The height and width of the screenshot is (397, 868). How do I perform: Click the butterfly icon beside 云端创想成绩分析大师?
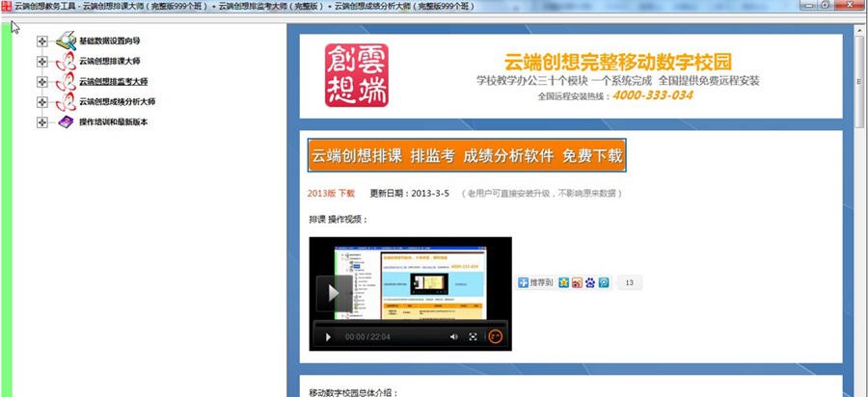[66, 102]
